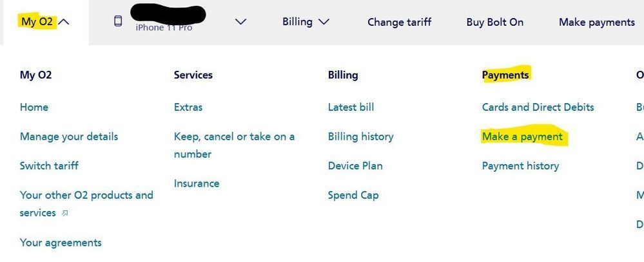
Task: Click Keep, cancel or take on a number
Action: [x=234, y=136]
